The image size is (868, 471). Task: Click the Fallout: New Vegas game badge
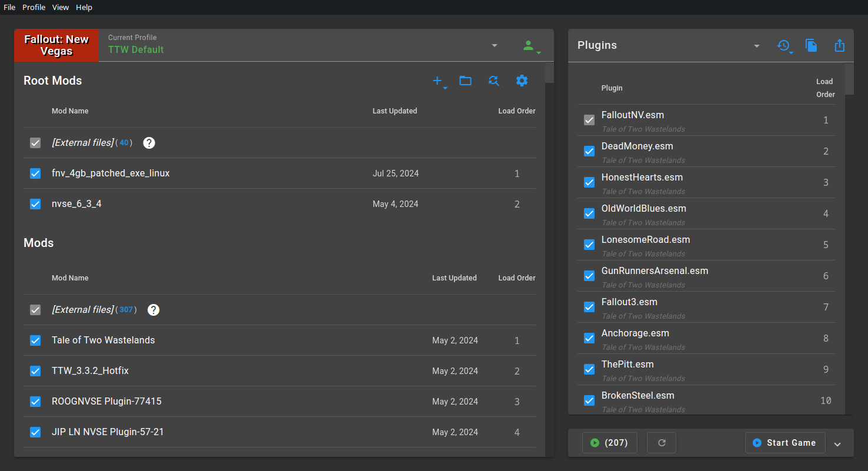click(x=56, y=45)
